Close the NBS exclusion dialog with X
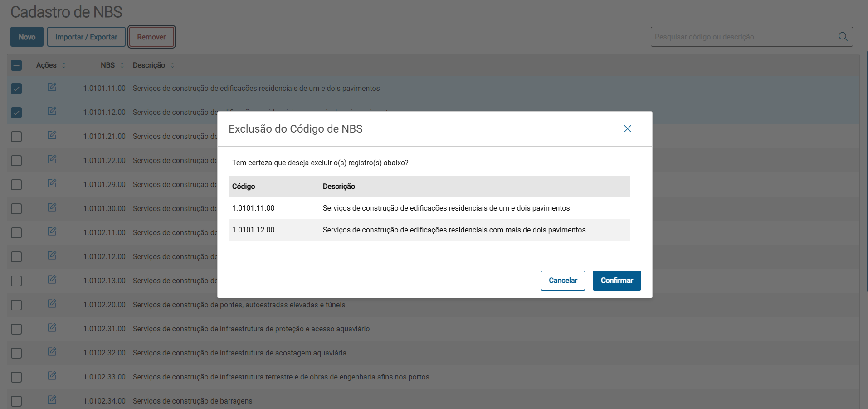 627,129
